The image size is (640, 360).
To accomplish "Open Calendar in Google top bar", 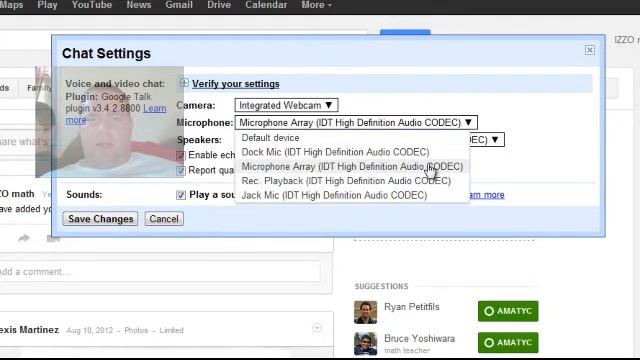I will click(266, 5).
